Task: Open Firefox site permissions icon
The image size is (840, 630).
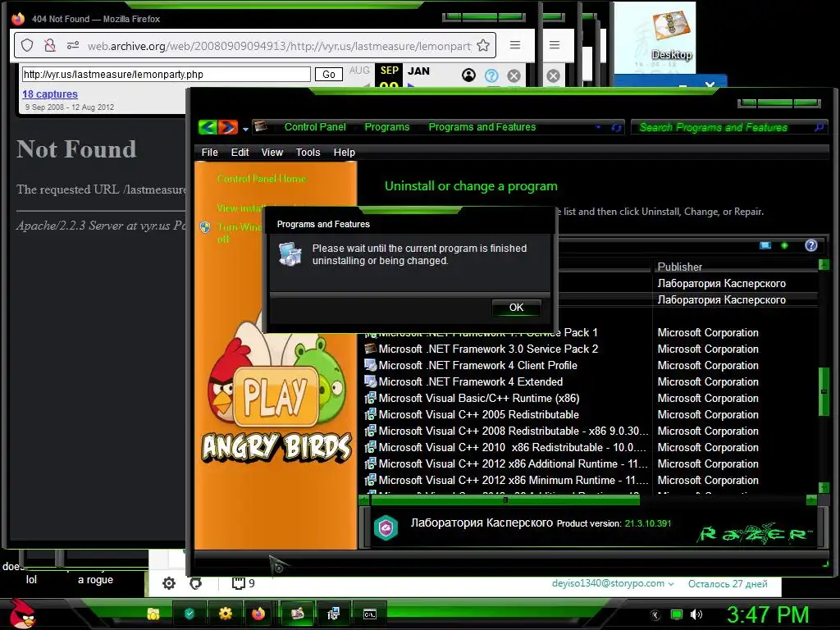Action: point(73,46)
